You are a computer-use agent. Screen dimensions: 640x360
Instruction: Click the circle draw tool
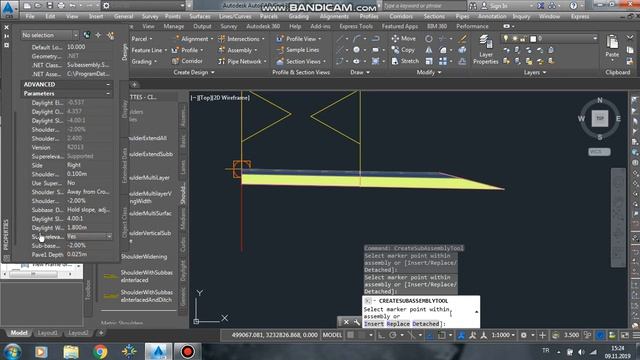point(356,50)
